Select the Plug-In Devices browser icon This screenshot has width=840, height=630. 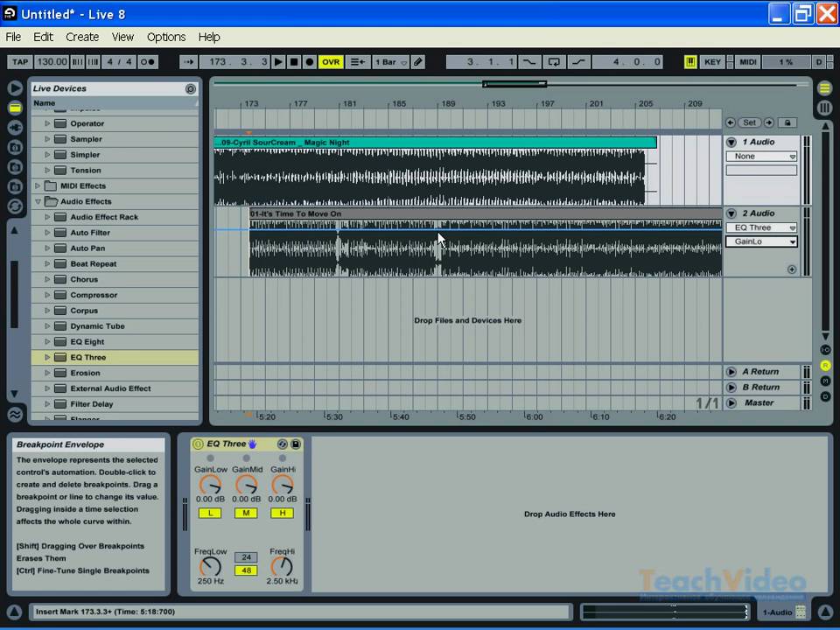click(15, 128)
